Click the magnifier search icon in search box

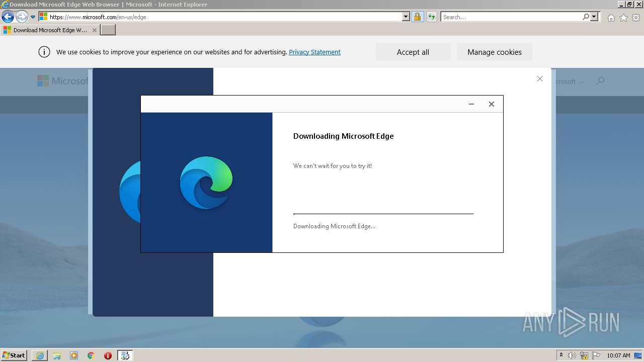[x=586, y=17]
